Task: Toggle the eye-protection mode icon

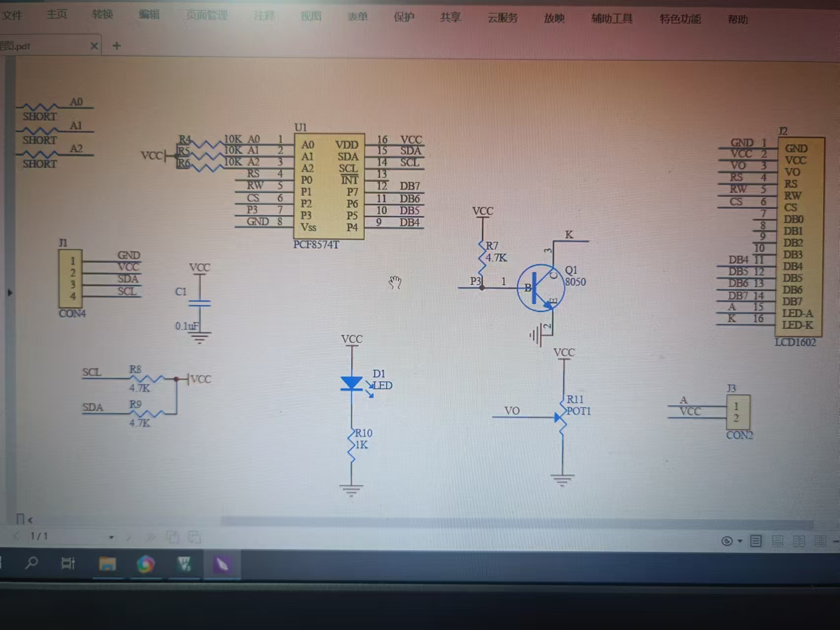Action: pos(727,541)
